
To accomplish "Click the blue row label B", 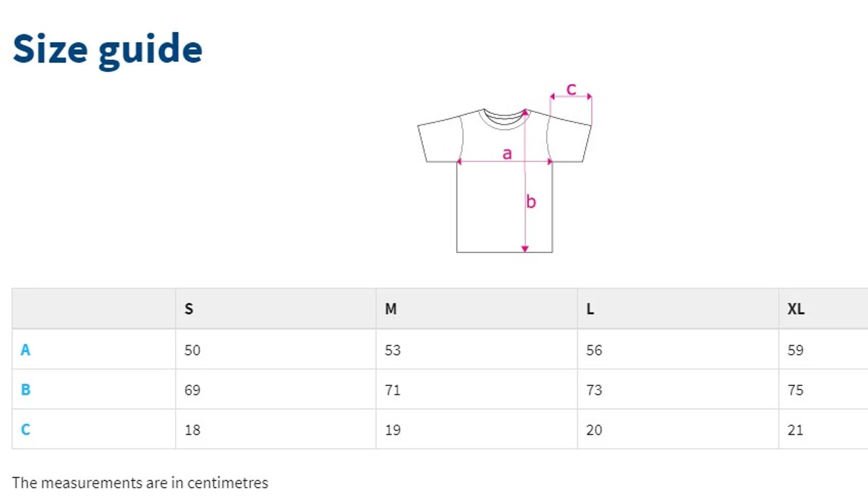I will [25, 390].
